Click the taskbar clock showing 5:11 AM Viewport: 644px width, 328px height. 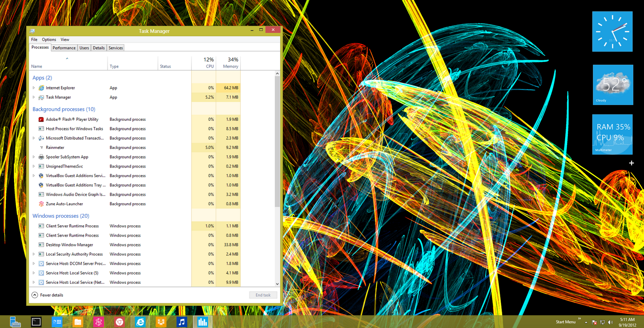[x=627, y=322]
